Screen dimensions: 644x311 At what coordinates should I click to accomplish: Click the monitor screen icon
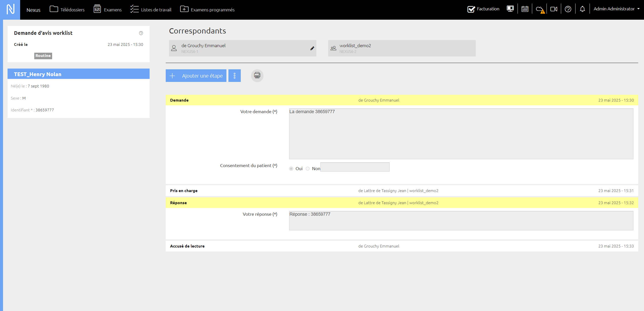[x=510, y=9]
